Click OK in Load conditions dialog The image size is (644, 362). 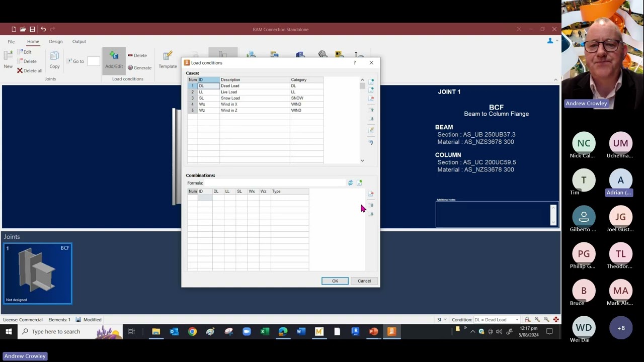(x=335, y=281)
